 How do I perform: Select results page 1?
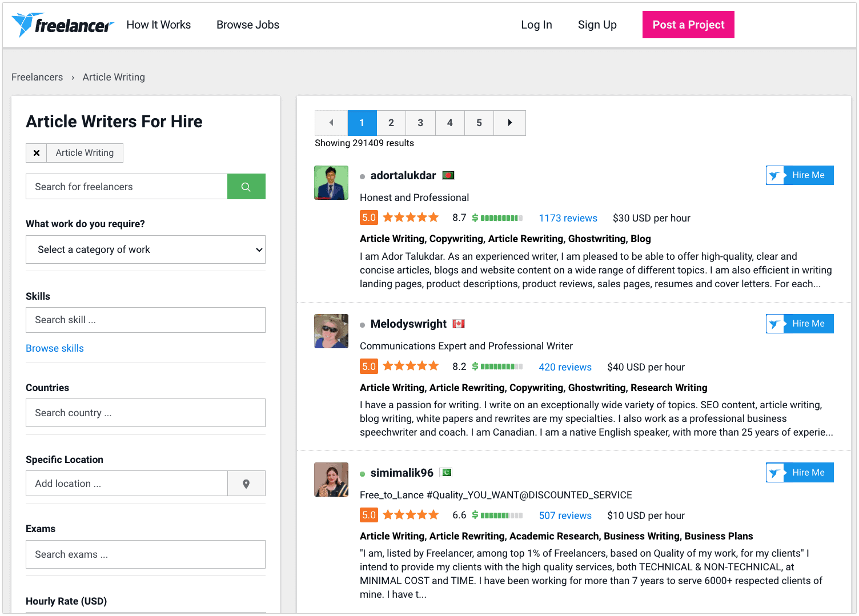pyautogui.click(x=362, y=123)
